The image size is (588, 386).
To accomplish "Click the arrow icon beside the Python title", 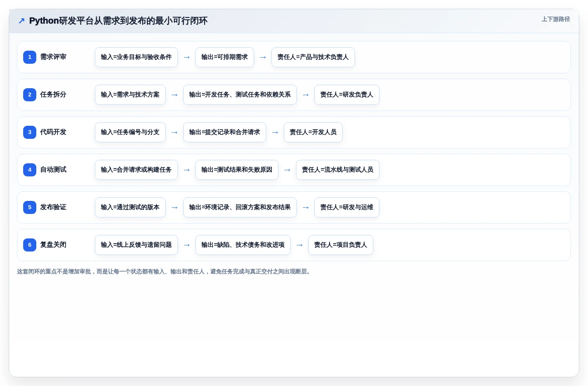I will point(21,21).
